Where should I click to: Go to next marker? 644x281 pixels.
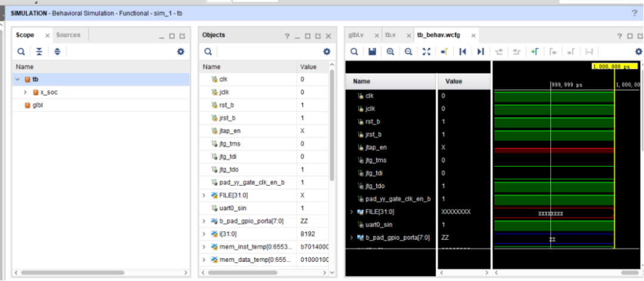[571, 51]
